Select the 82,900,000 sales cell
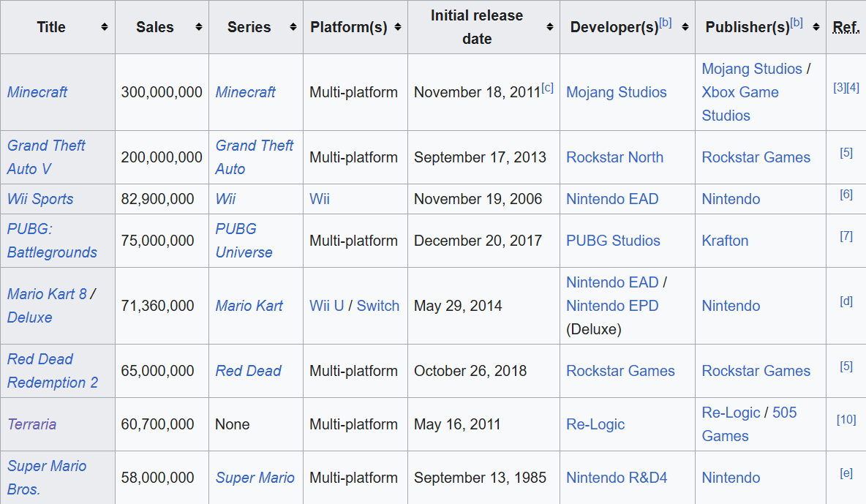 [162, 199]
